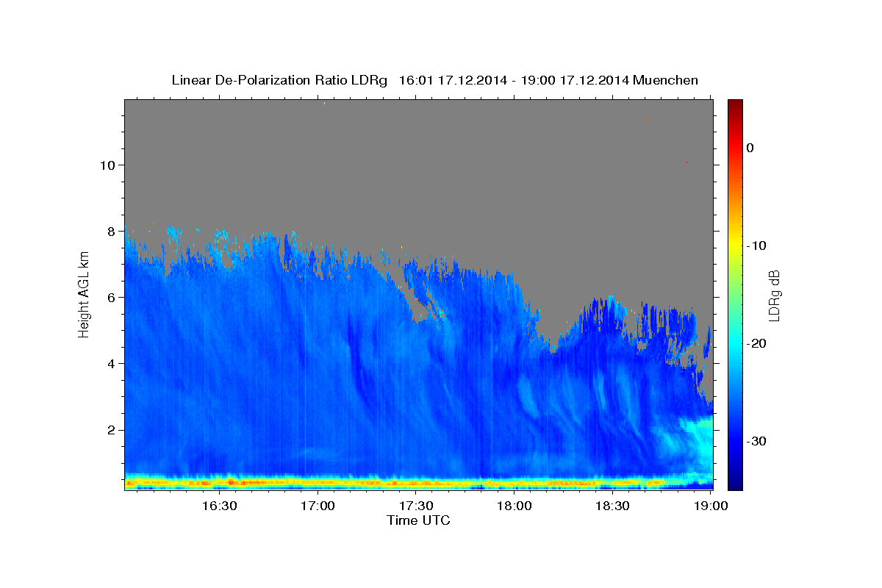The image size is (882, 588).
Task: Click the 18:00 time tick label
Action: click(514, 506)
